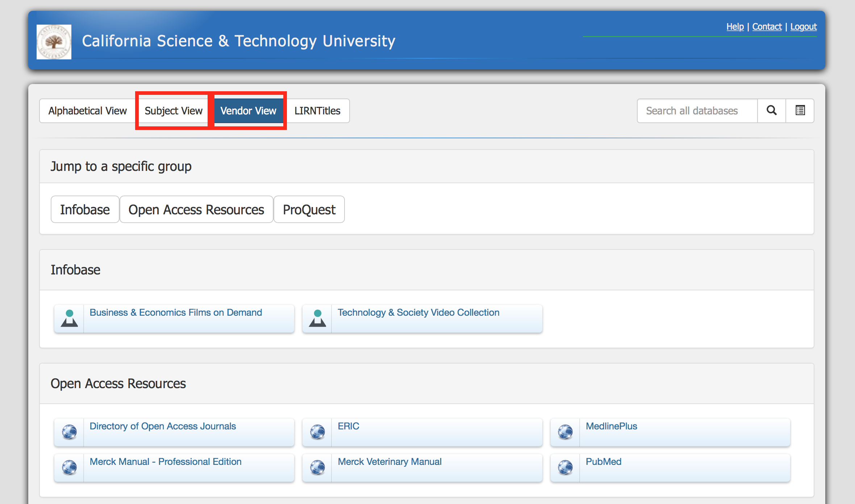855x504 pixels.
Task: Open the Help link
Action: pyautogui.click(x=735, y=27)
